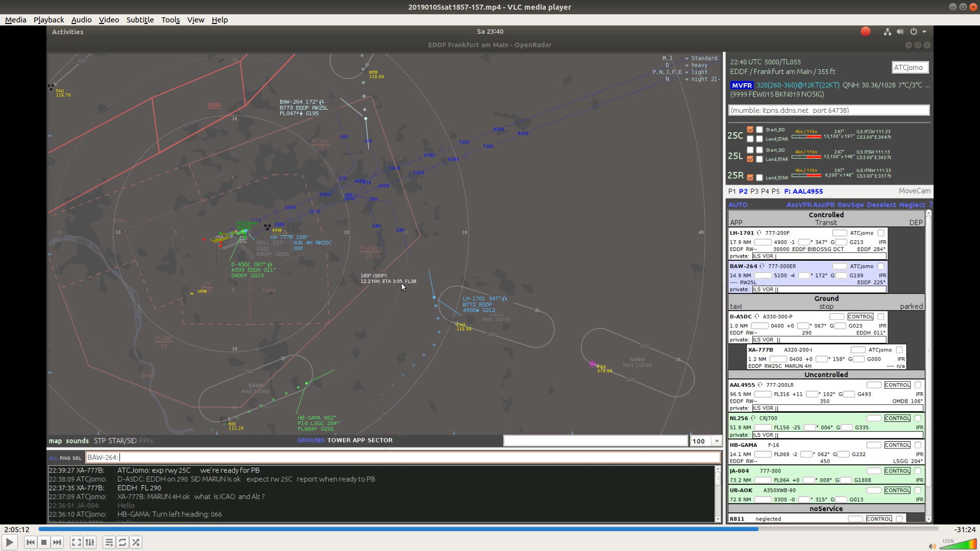Toggle loop mode in VLC
The image size is (980, 551).
122,542
